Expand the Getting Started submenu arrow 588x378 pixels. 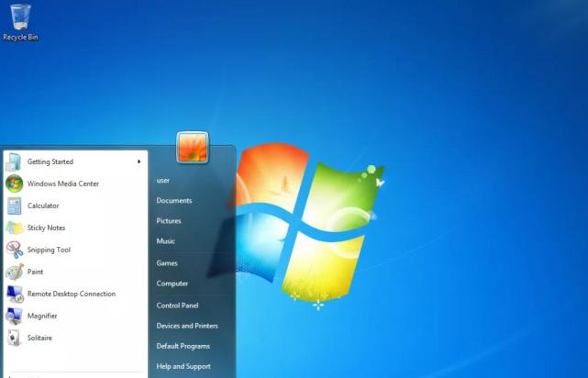(139, 161)
